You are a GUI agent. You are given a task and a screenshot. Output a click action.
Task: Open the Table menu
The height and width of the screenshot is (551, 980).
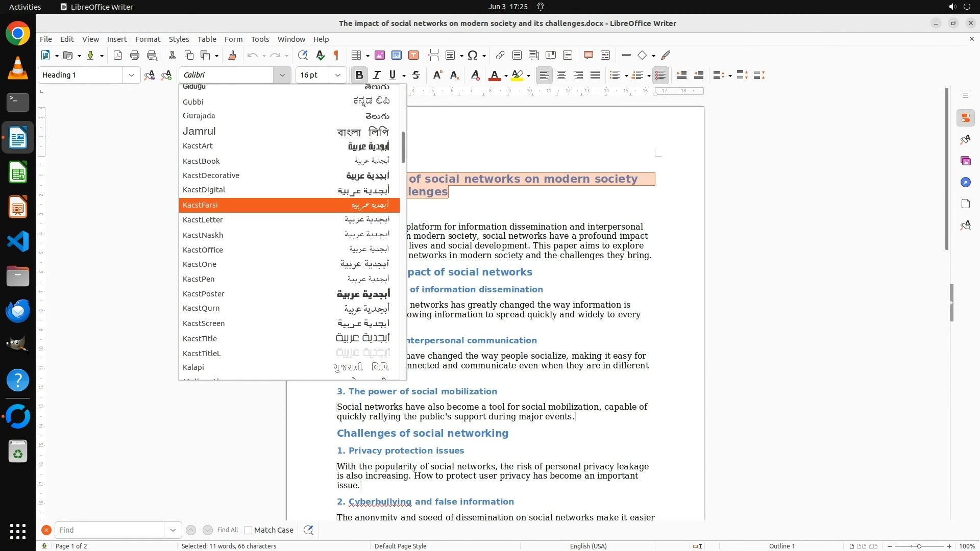[207, 39]
